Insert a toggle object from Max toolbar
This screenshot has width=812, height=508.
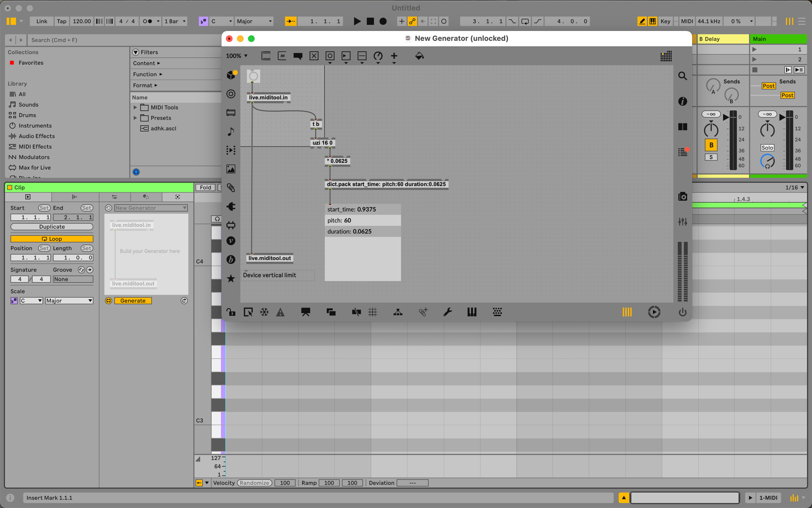(x=314, y=56)
